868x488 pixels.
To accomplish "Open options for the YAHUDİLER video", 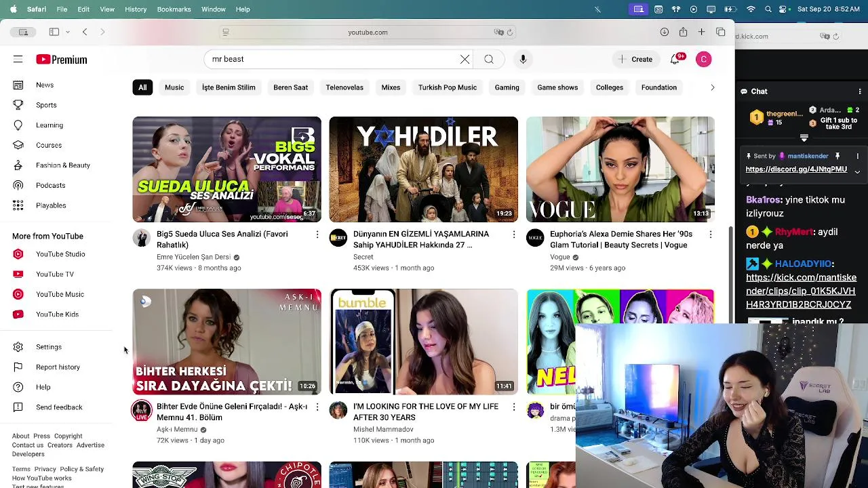I will (x=513, y=235).
